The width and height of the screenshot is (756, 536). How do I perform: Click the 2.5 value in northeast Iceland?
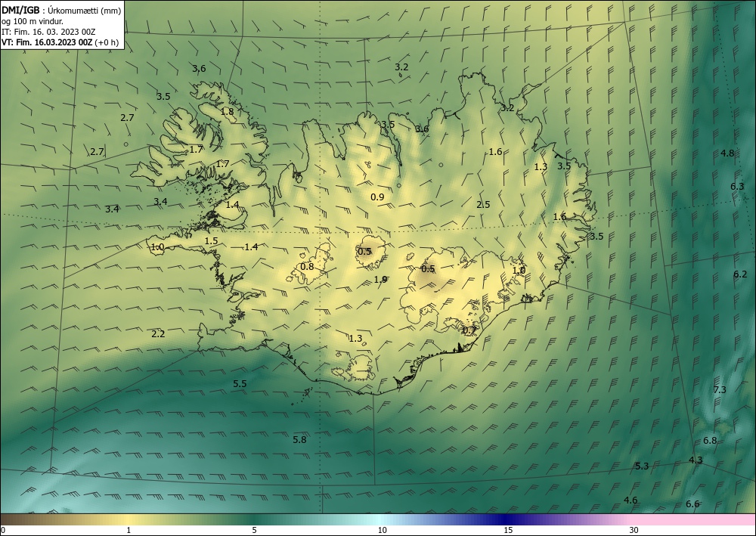click(x=483, y=204)
